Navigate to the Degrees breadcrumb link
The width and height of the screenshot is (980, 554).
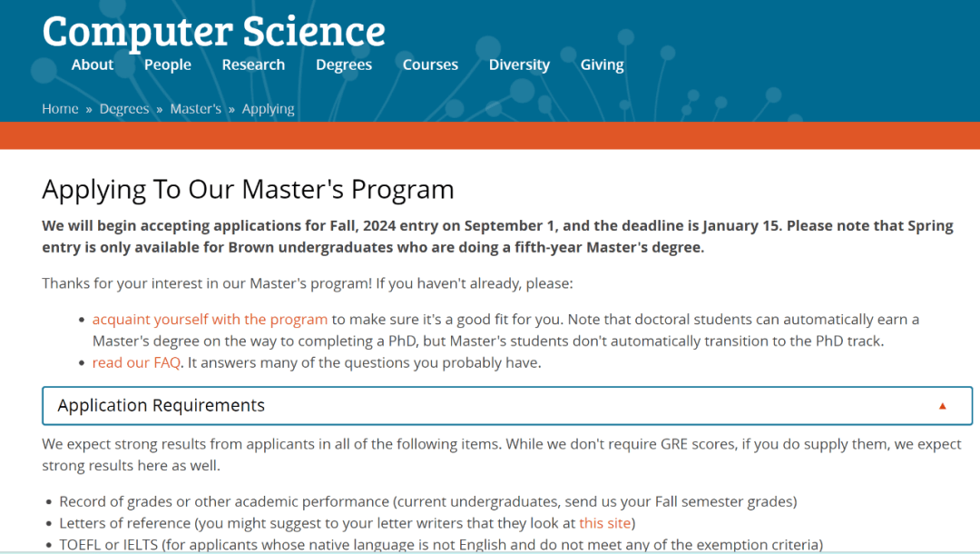click(x=124, y=109)
